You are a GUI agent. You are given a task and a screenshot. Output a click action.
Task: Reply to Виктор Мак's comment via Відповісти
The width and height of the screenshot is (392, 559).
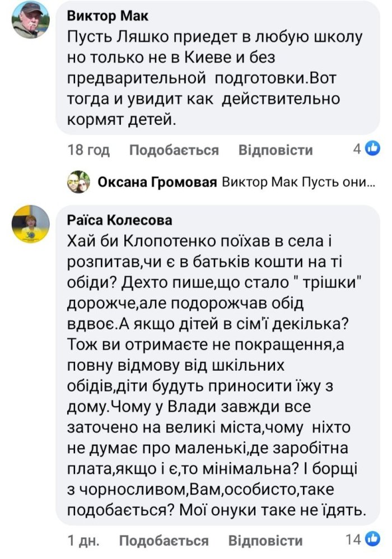coord(276,150)
